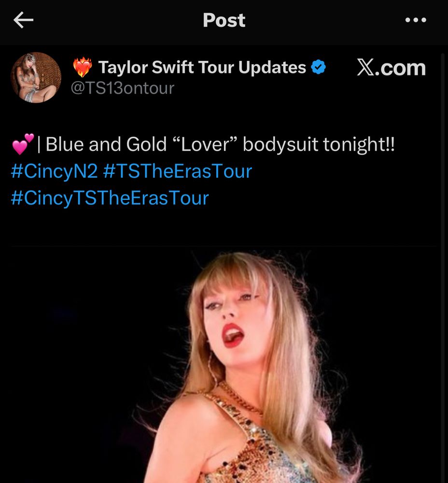Select the Post header title
Viewport: 448px width, 483px height.
coord(224,20)
